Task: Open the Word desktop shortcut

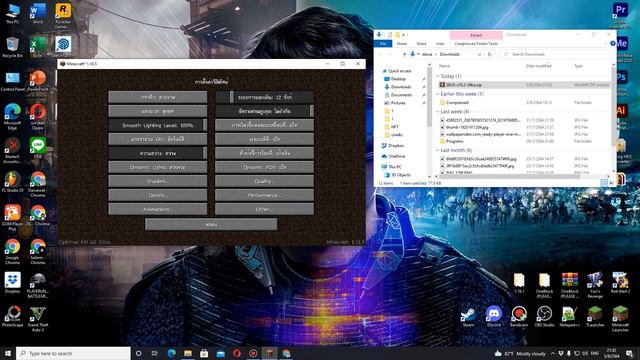Action: point(38,13)
